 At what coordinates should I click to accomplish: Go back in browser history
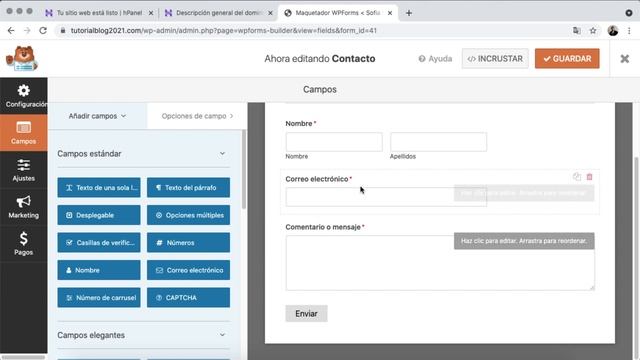pyautogui.click(x=11, y=31)
